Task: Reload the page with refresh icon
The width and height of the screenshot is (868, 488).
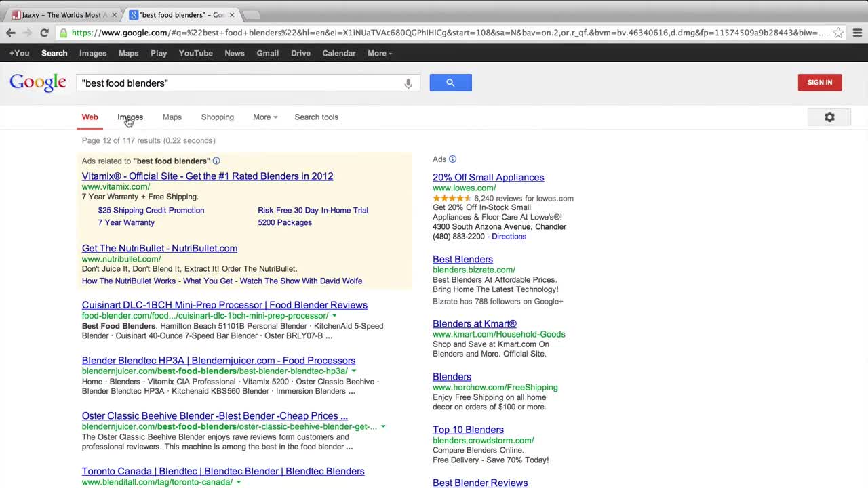Action: [44, 33]
